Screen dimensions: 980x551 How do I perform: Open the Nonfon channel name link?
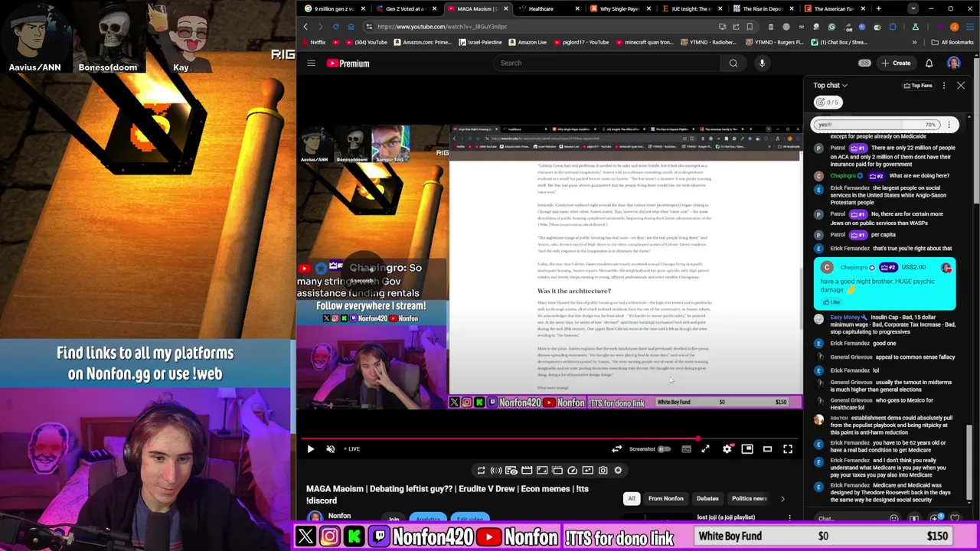(339, 516)
